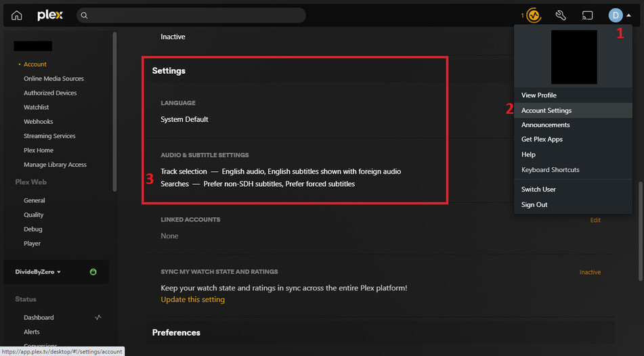
Task: Choose Sign Out from the menu
Action: tap(534, 204)
